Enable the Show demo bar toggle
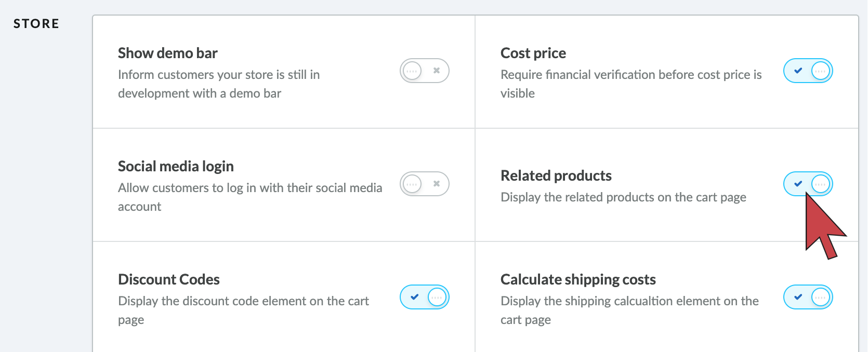Viewport: 868px width, 352px height. (x=424, y=71)
